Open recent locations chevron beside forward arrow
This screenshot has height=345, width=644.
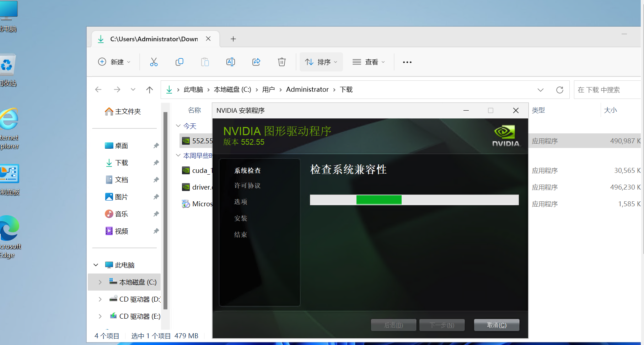[133, 90]
